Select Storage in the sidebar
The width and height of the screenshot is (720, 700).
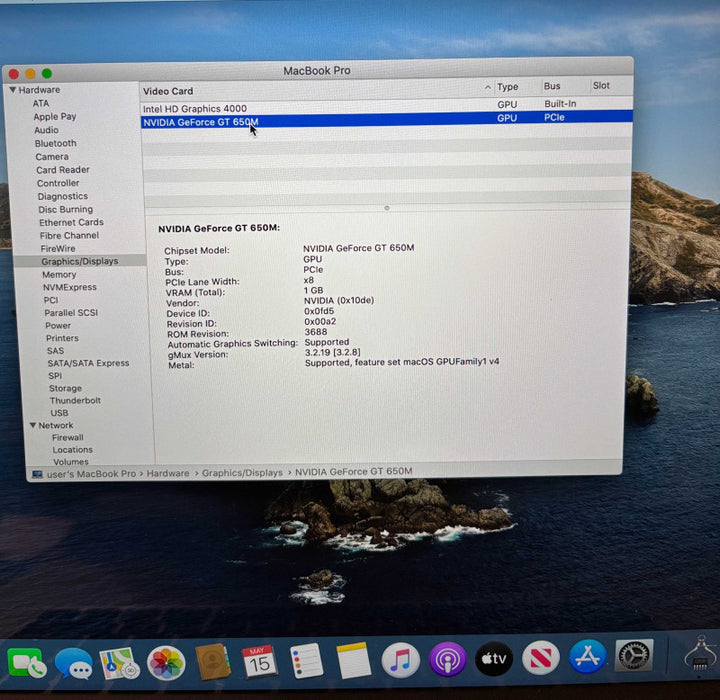(x=65, y=388)
